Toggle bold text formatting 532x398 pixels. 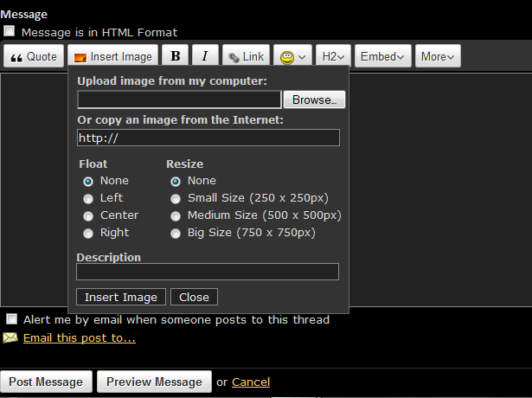176,56
